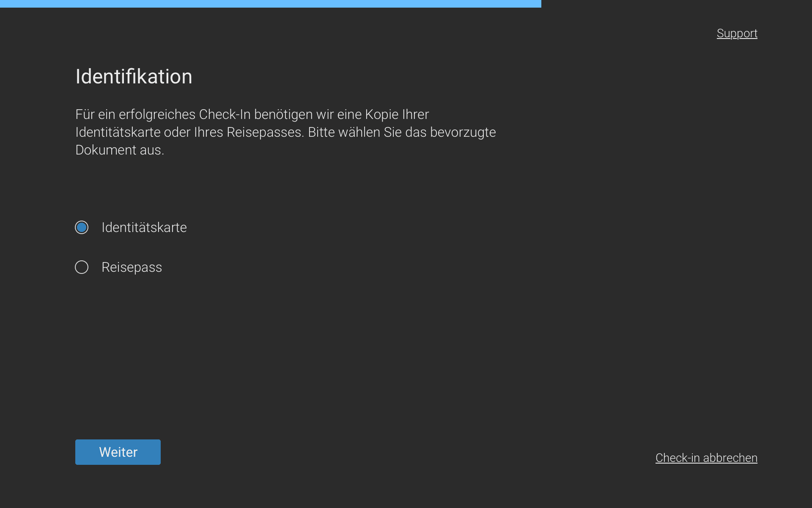This screenshot has height=508, width=812.
Task: Click the unfilled part of progress bar
Action: (677, 3)
